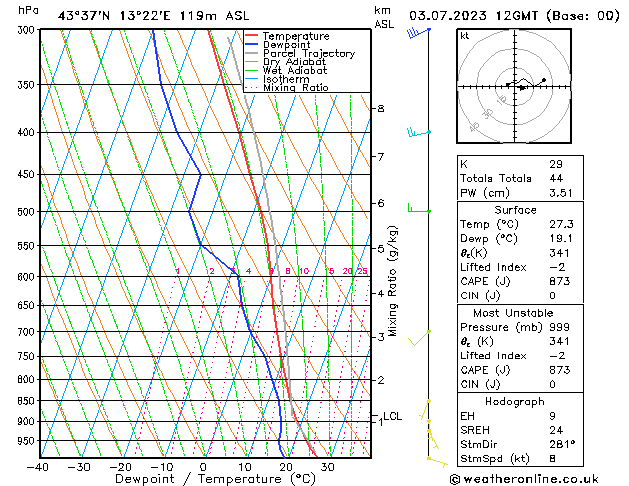Image resolution: width=629 pixels, height=486 pixels.
Task: Click the blue Dewpoint legend entry
Action: click(x=286, y=44)
